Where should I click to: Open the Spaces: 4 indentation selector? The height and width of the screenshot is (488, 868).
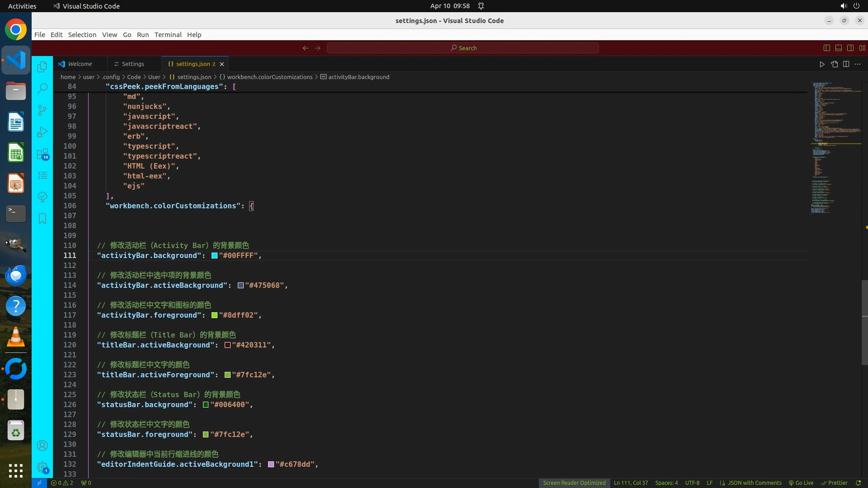pyautogui.click(x=666, y=483)
